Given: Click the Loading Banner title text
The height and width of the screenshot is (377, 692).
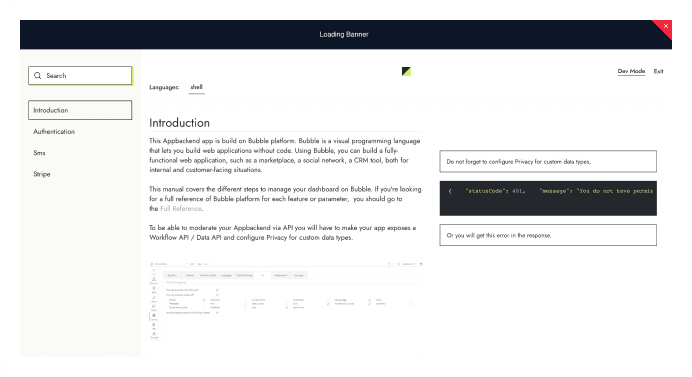Looking at the screenshot, I should 344,34.
